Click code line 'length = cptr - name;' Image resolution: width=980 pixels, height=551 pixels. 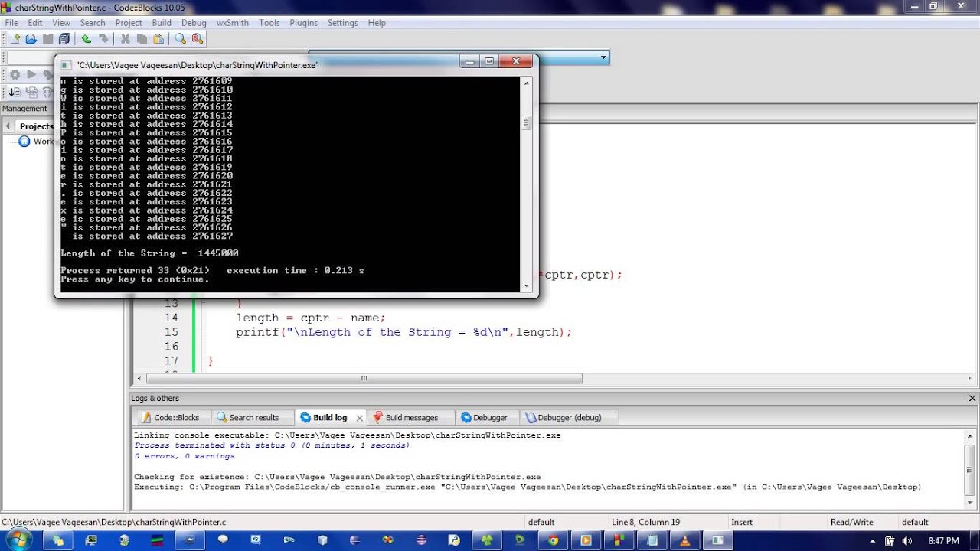click(310, 318)
